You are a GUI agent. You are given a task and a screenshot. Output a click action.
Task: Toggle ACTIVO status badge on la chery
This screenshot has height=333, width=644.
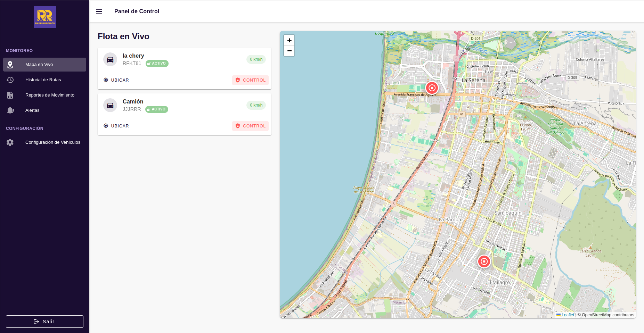157,63
